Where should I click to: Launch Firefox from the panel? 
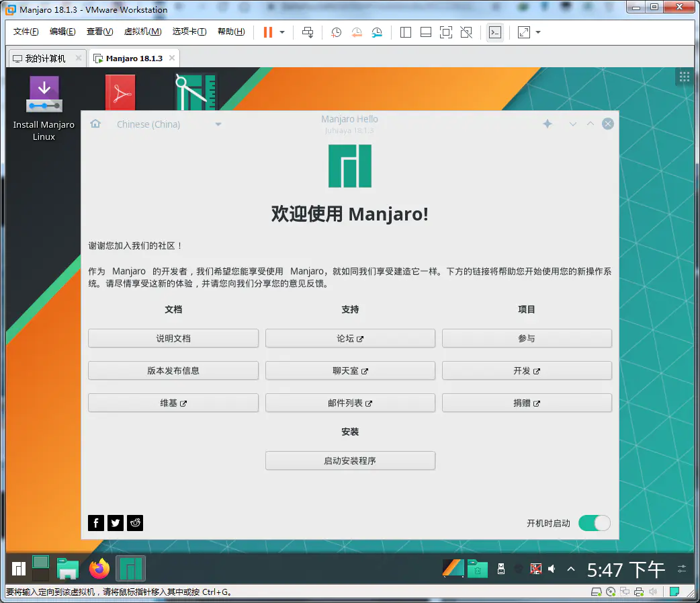click(99, 569)
